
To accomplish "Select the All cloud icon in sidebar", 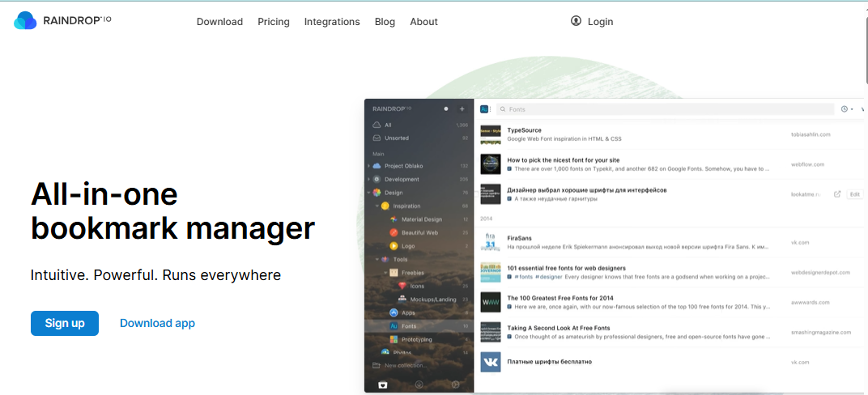I will [x=376, y=125].
